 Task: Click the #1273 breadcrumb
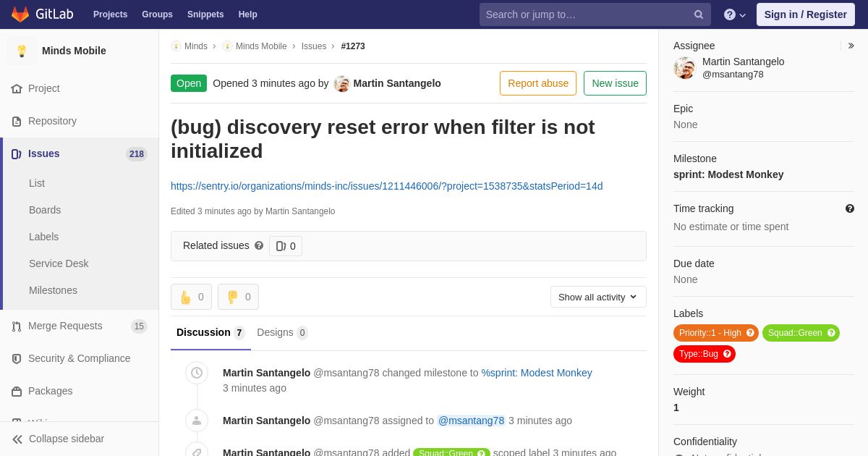353,46
